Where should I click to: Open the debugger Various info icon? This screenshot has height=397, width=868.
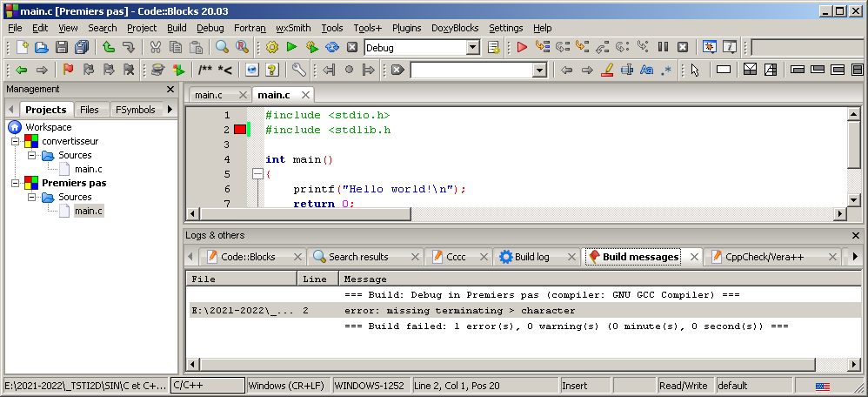[730, 48]
